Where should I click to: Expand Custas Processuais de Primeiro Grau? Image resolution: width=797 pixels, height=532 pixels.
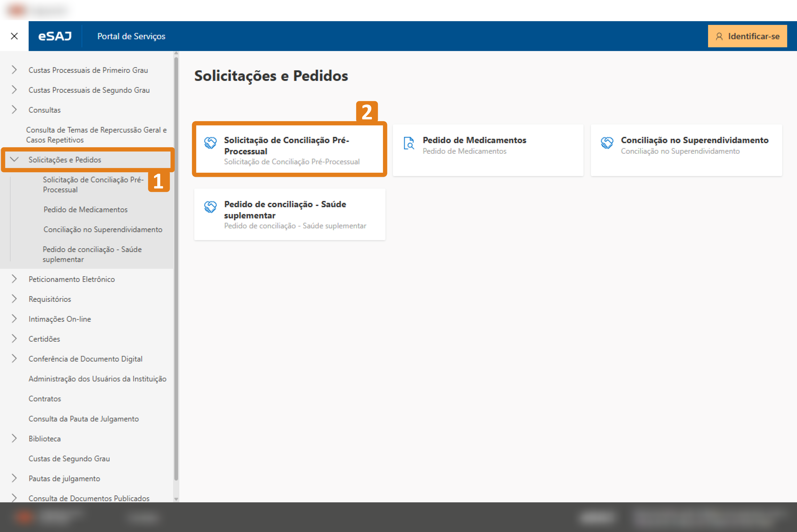[14, 70]
